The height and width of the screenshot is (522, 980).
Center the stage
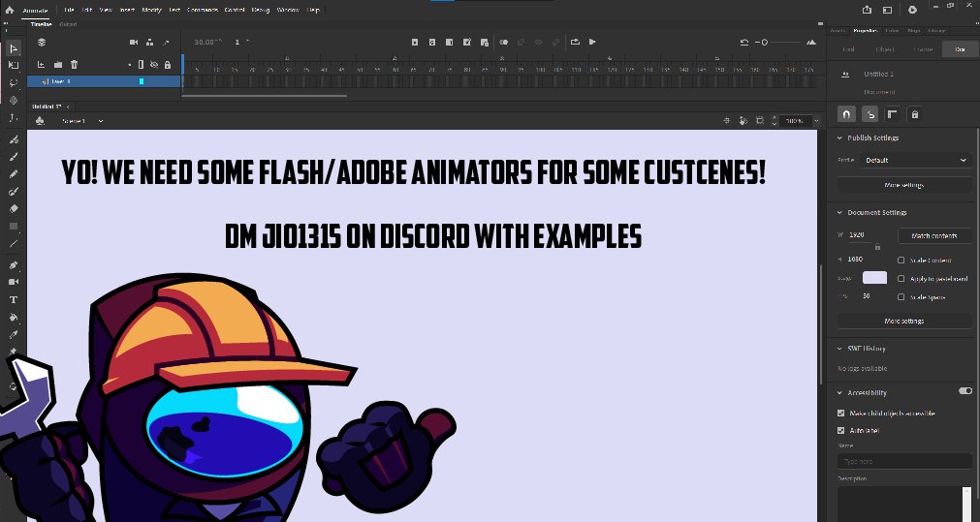coord(726,120)
